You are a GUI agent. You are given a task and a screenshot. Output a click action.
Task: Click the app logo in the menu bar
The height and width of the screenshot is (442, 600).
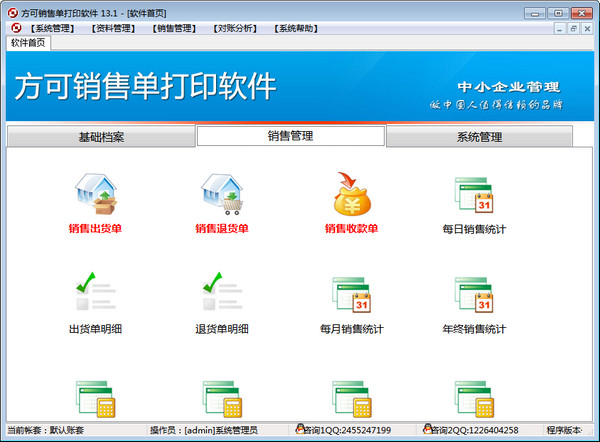16,28
